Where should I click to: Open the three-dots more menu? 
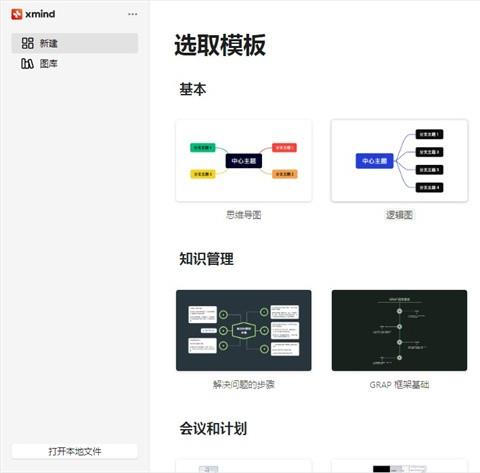point(133,14)
